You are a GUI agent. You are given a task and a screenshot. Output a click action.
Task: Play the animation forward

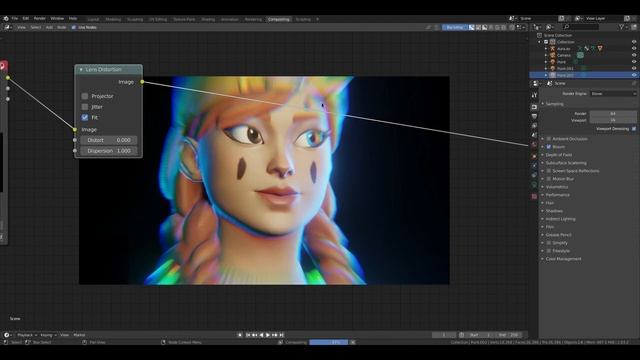pyautogui.click(x=268, y=335)
